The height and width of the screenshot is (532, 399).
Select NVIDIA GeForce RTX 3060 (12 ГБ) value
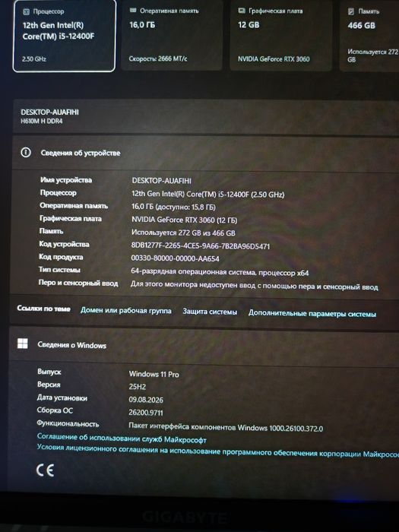pyautogui.click(x=184, y=220)
